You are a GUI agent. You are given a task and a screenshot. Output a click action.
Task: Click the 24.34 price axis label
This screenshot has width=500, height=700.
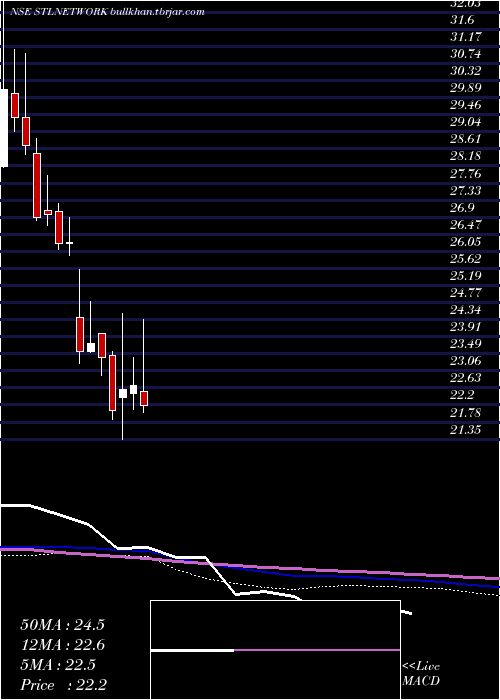(x=466, y=309)
